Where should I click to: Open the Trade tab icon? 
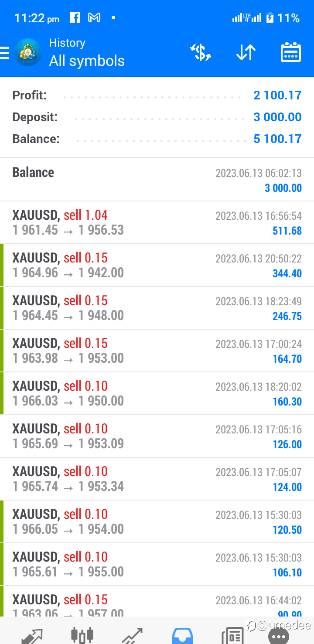(133, 636)
